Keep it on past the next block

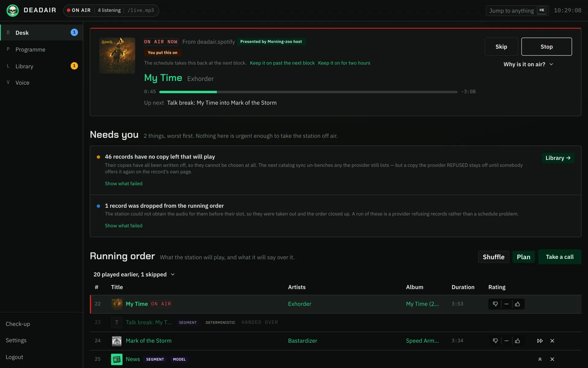tap(282, 63)
